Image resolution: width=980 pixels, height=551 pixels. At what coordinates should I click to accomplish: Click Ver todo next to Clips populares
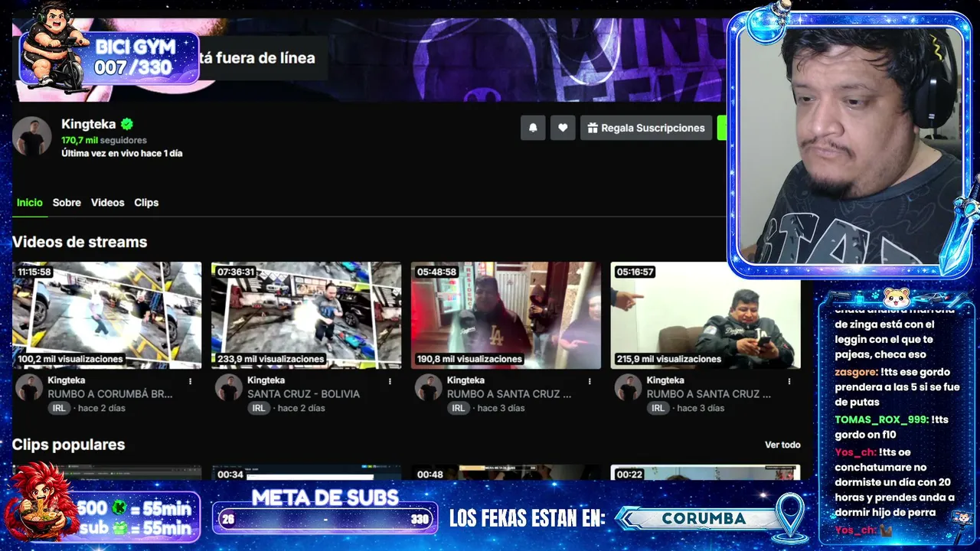click(x=782, y=445)
